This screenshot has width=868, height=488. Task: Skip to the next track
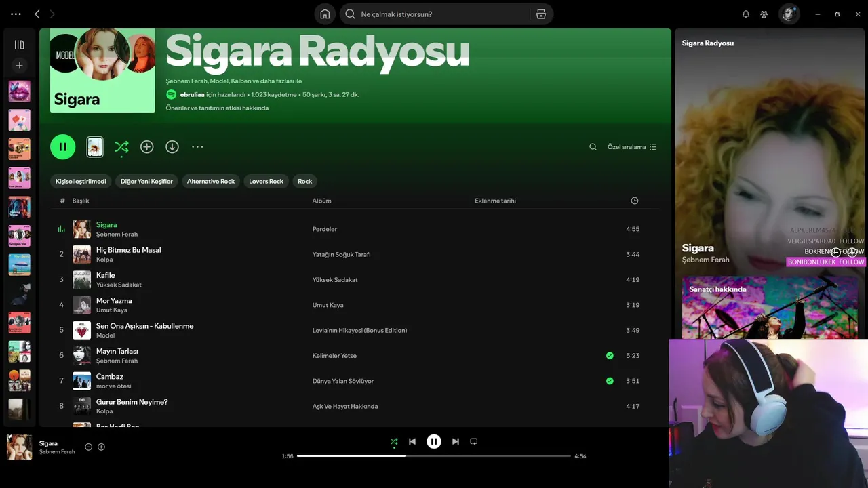point(456,441)
